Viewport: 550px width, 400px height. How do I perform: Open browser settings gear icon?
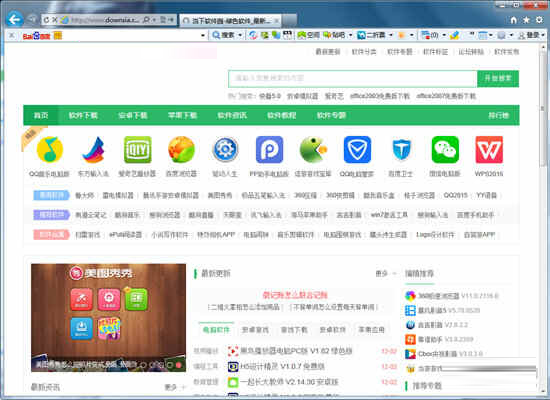pyautogui.click(x=539, y=20)
